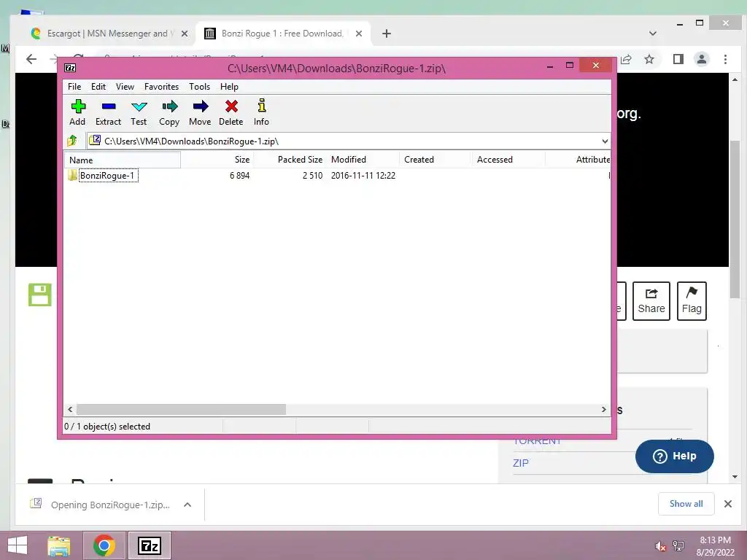Viewport: 747px width, 560px height.
Task: Open the Tools menu
Action: coord(199,87)
